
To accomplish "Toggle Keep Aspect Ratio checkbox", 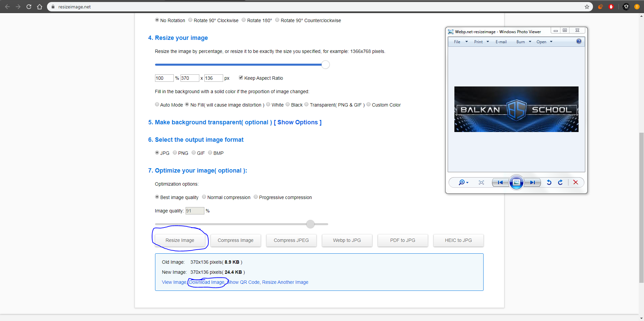I will click(241, 78).
